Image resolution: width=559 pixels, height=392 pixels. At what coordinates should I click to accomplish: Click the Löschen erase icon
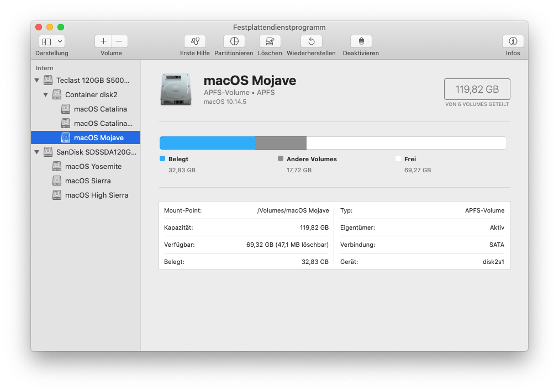coord(270,41)
